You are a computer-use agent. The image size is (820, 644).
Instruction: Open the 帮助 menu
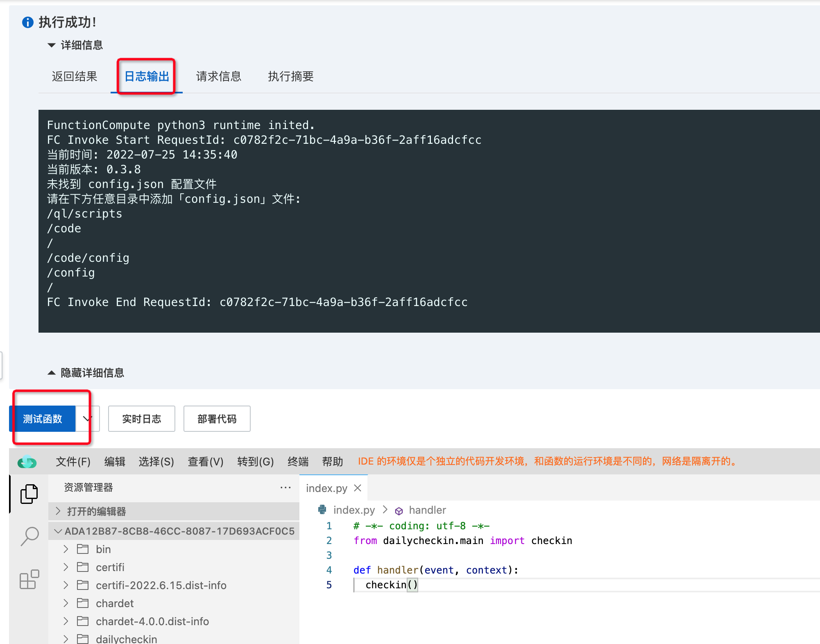click(333, 462)
